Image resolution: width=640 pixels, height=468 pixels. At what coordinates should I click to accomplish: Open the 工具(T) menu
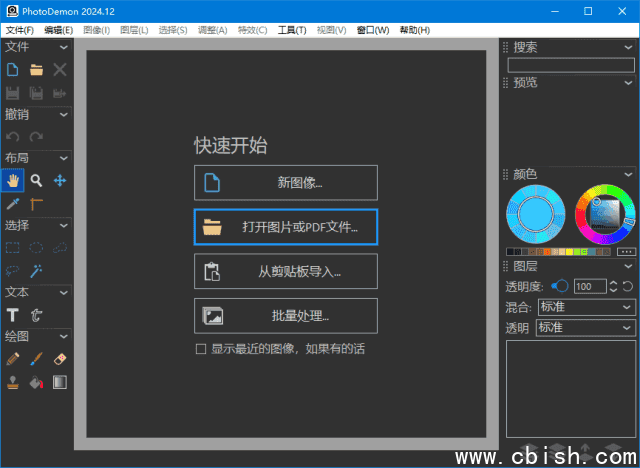pos(292,30)
